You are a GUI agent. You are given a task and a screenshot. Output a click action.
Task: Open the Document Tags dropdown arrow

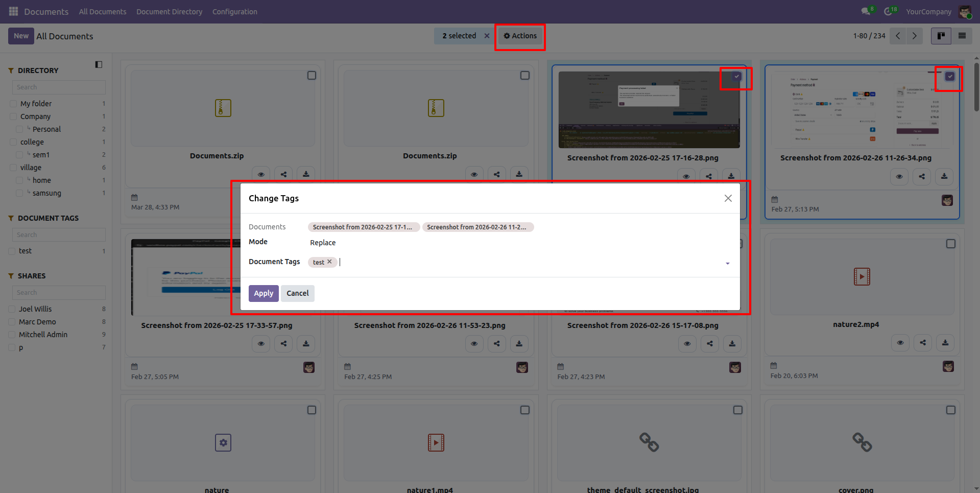[728, 263]
